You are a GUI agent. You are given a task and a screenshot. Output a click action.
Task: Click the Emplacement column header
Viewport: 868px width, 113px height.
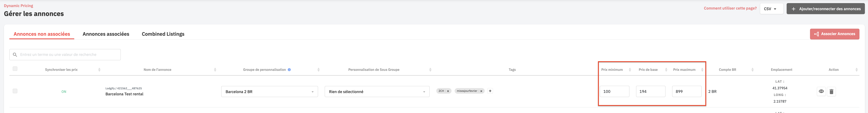pyautogui.click(x=781, y=70)
